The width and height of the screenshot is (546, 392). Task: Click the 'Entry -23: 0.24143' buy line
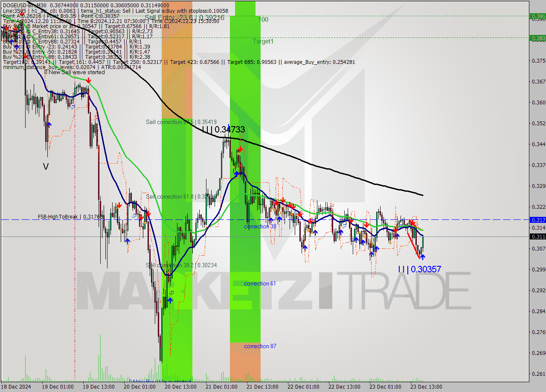[x=76, y=47]
